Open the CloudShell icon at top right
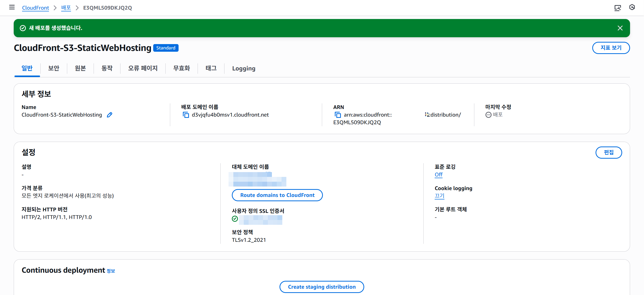 pos(617,8)
